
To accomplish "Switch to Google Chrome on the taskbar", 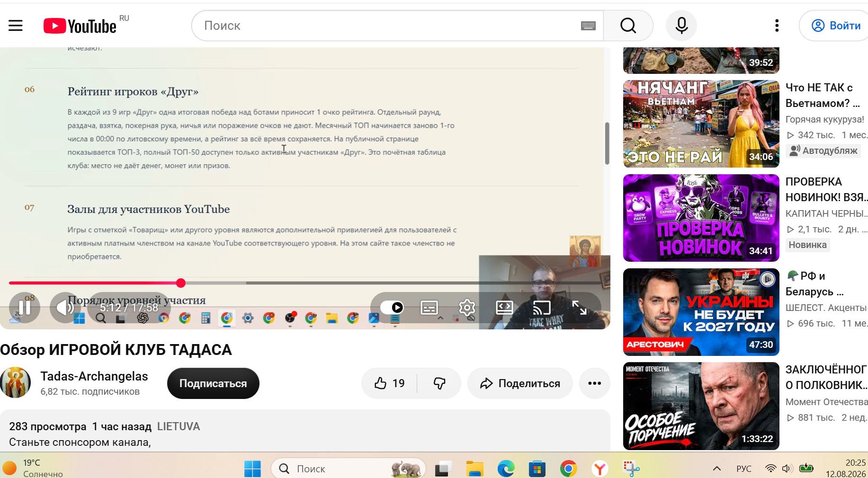I will [x=568, y=469].
